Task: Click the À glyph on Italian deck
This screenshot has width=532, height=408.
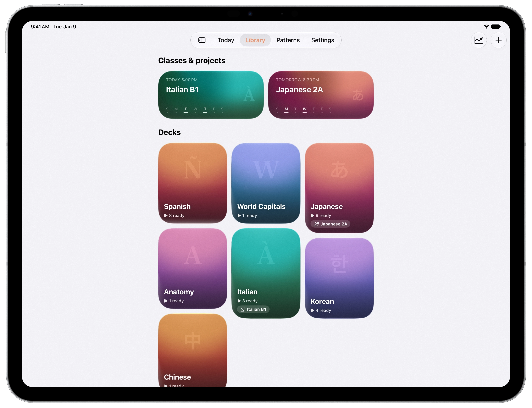Action: point(266,253)
